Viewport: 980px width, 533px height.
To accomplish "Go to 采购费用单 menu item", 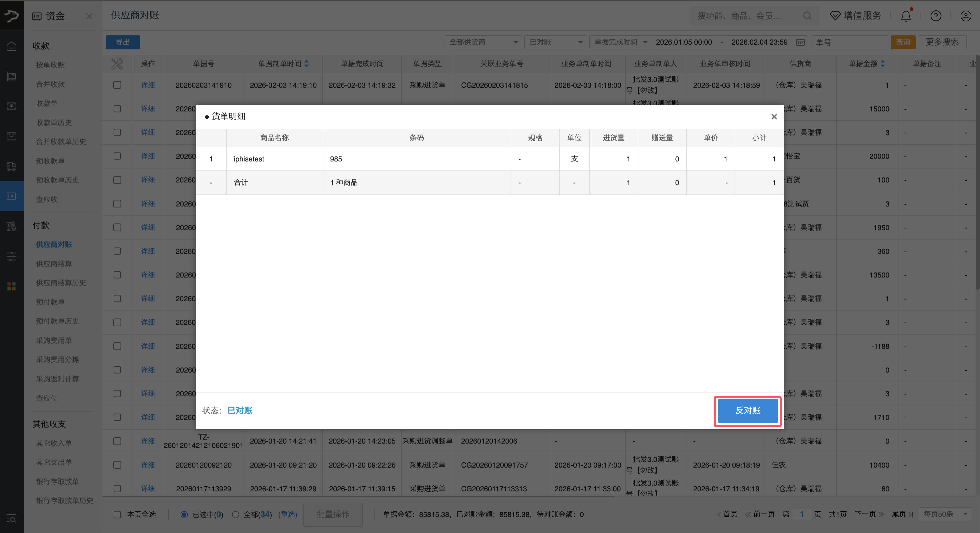I will (54, 340).
